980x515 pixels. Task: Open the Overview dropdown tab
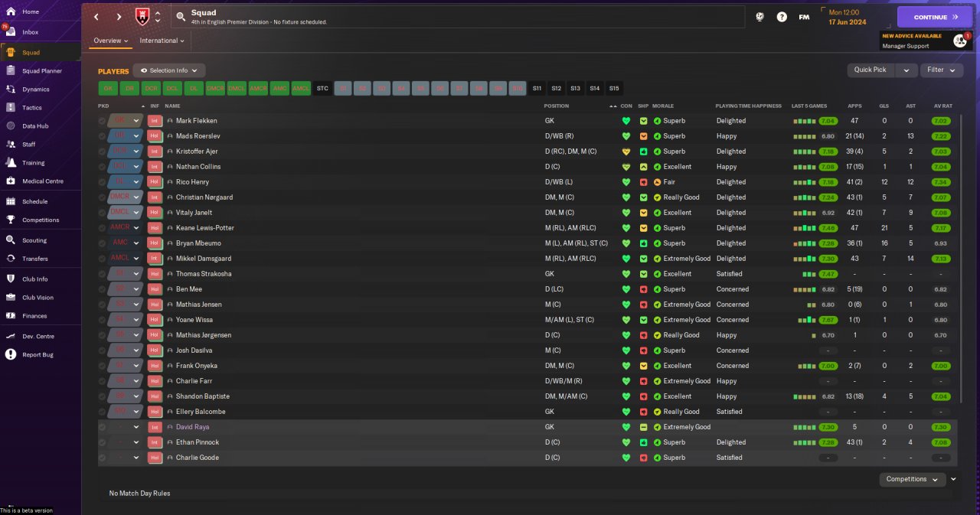click(x=110, y=41)
